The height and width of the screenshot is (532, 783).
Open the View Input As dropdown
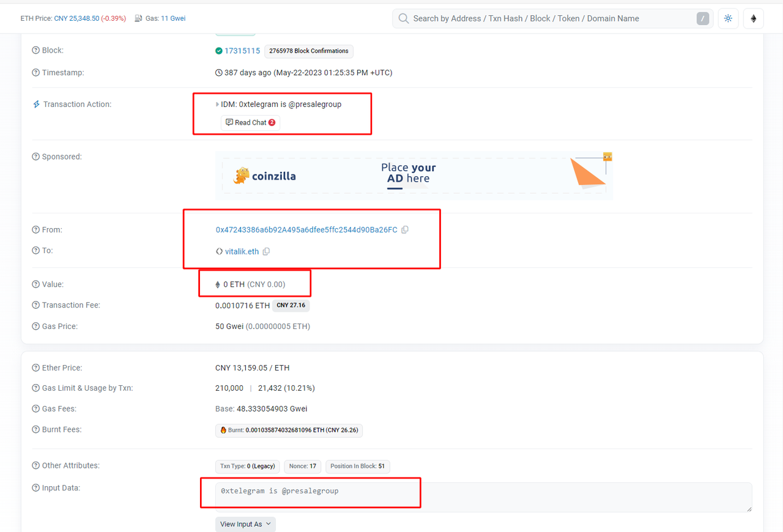click(245, 524)
